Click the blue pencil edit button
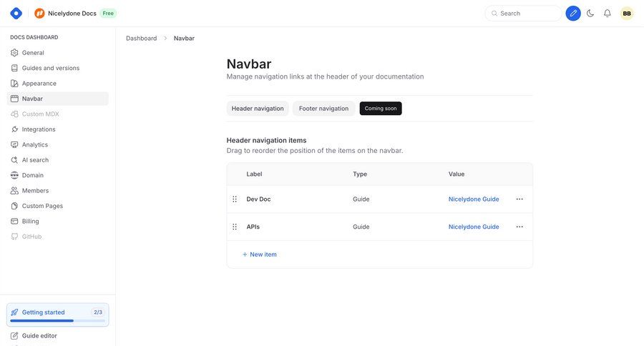The height and width of the screenshot is (346, 644). pos(573,13)
